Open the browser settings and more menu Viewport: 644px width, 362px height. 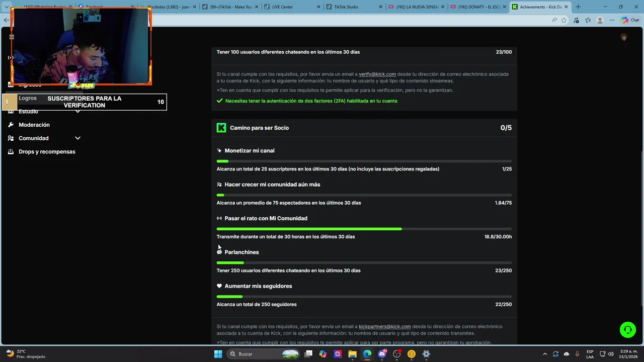tap(612, 20)
